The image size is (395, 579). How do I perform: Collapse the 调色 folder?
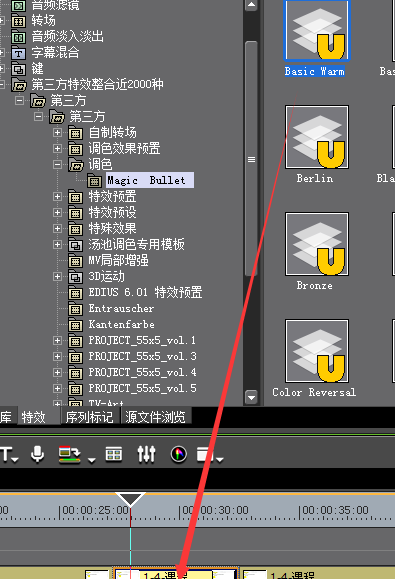coord(57,164)
